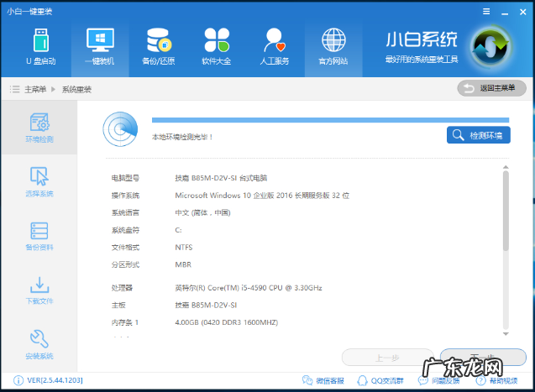This screenshot has width=535, height=392.
Task: Open 帮助视频 link
Action: 497,380
